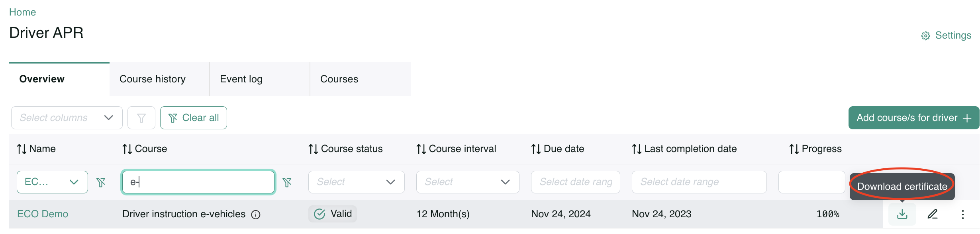Click the edit pencil icon in row
This screenshot has width=980, height=234.
(933, 214)
